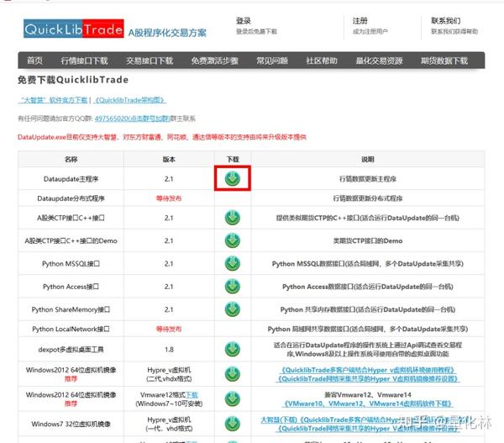Open 《QuicklibTrade架构图》 link
504x443 pixels.
click(x=129, y=100)
